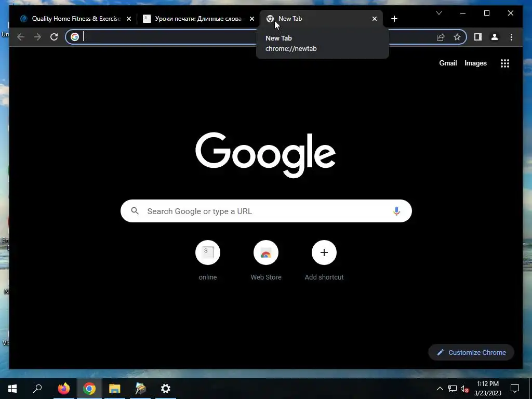Screen dimensions: 532x399
Task: Launch Firefox from the taskbar
Action: (63, 389)
